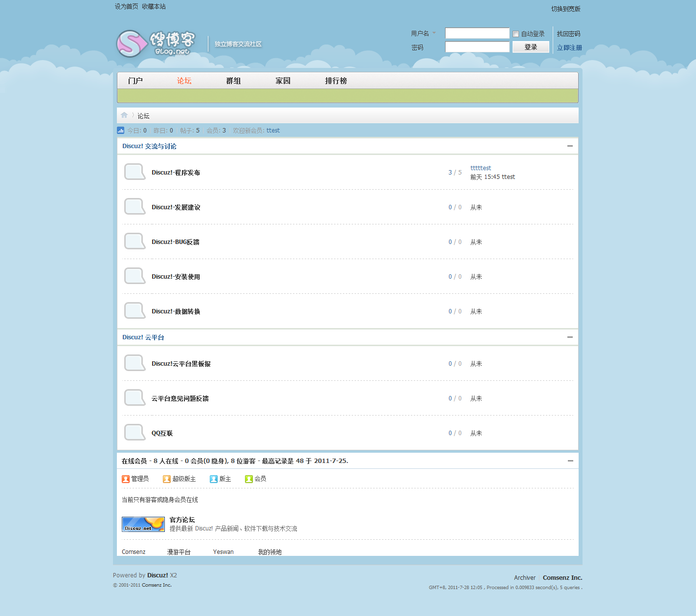Click the 论坛 breadcrumb link

point(143,116)
